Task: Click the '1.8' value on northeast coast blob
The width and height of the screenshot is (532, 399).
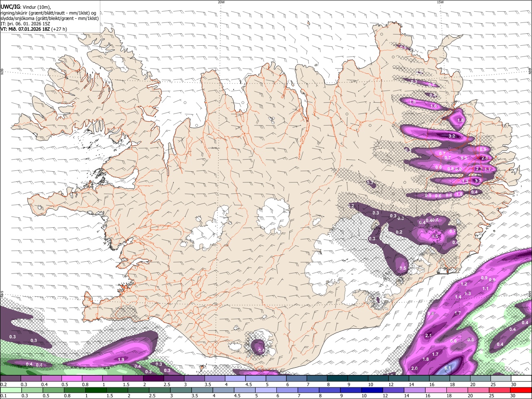Action: coord(460,120)
